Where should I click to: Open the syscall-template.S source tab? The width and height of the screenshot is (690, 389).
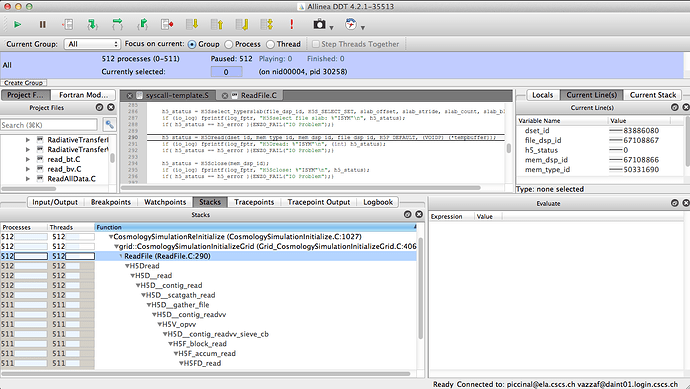coord(177,95)
